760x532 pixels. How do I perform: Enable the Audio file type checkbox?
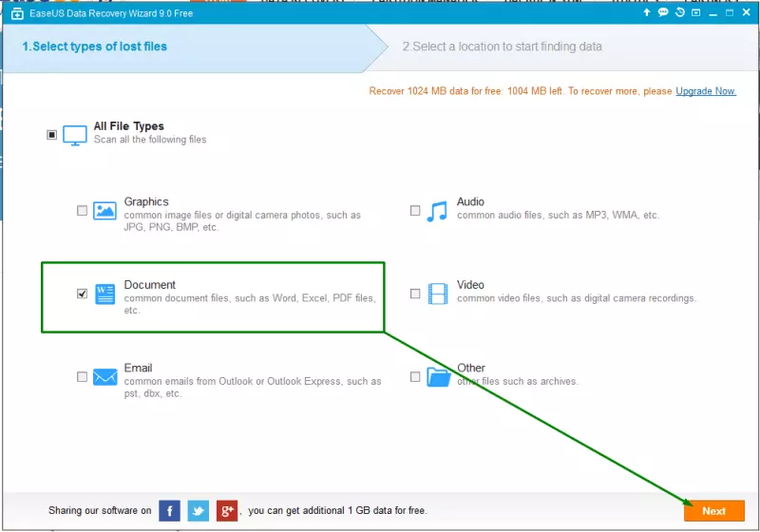(x=415, y=211)
